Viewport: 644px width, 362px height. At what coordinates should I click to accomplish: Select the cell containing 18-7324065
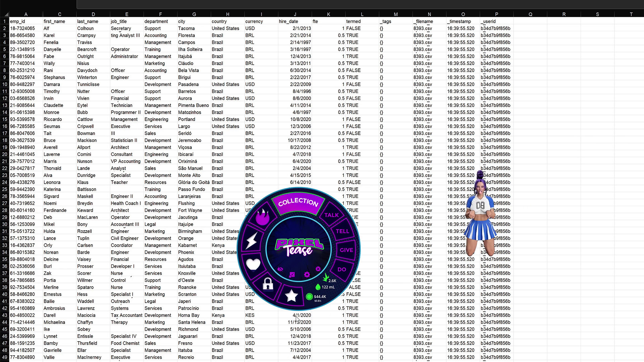26,28
